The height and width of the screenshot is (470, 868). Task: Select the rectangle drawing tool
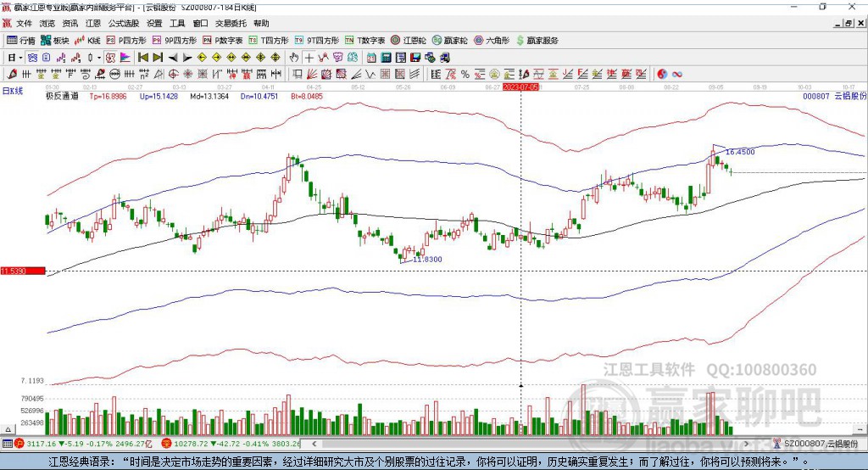click(x=298, y=75)
